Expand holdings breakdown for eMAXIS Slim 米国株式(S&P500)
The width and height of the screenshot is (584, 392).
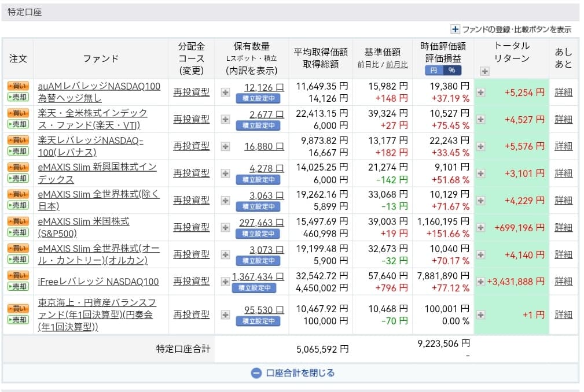tap(225, 227)
